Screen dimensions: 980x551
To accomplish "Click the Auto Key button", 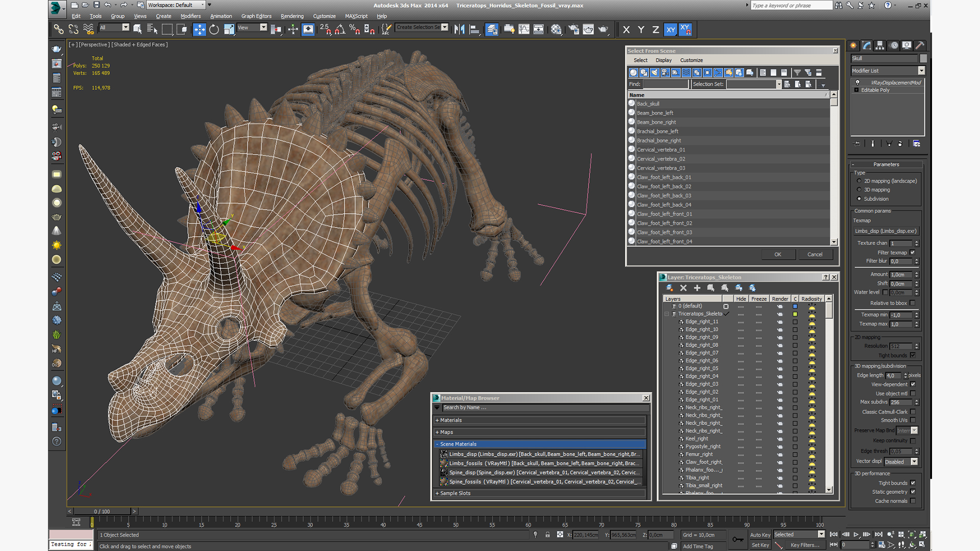I will 760,535.
